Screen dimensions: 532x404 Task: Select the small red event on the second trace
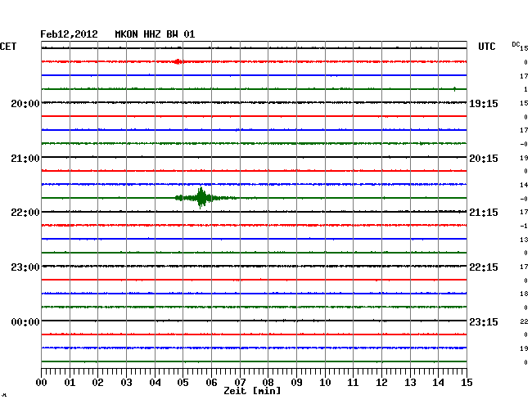[x=178, y=61]
